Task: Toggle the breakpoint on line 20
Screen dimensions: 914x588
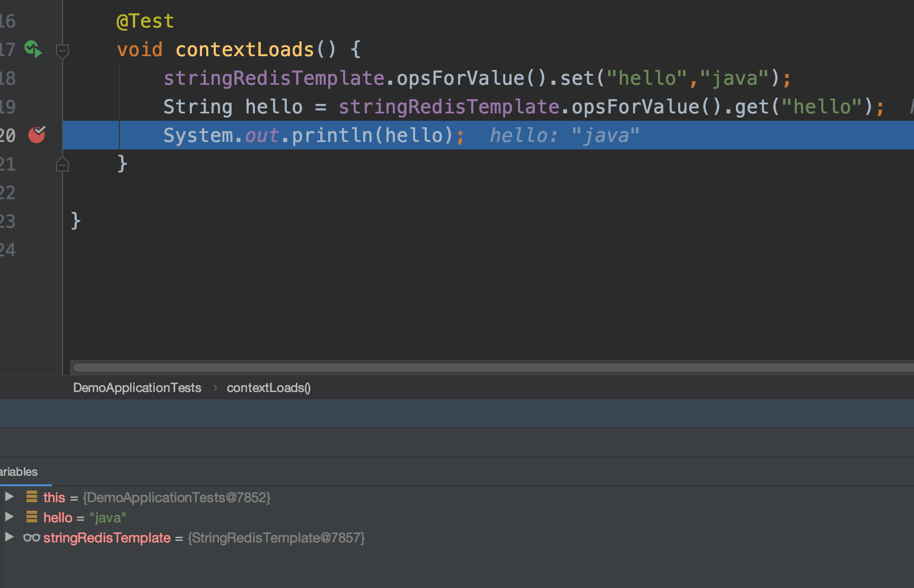Action: pyautogui.click(x=37, y=135)
